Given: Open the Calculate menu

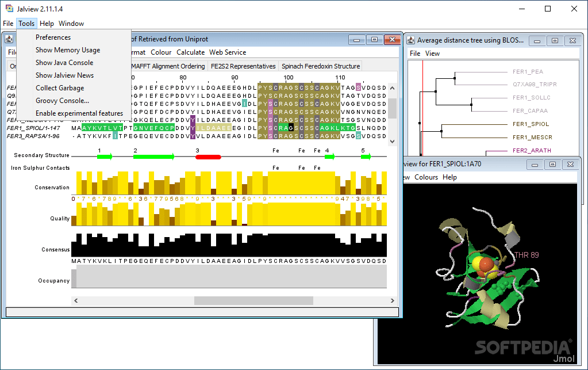Looking at the screenshot, I should tap(190, 52).
